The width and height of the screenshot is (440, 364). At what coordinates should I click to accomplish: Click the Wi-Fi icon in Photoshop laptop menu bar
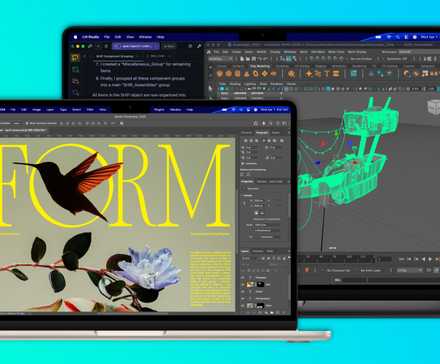point(233,109)
